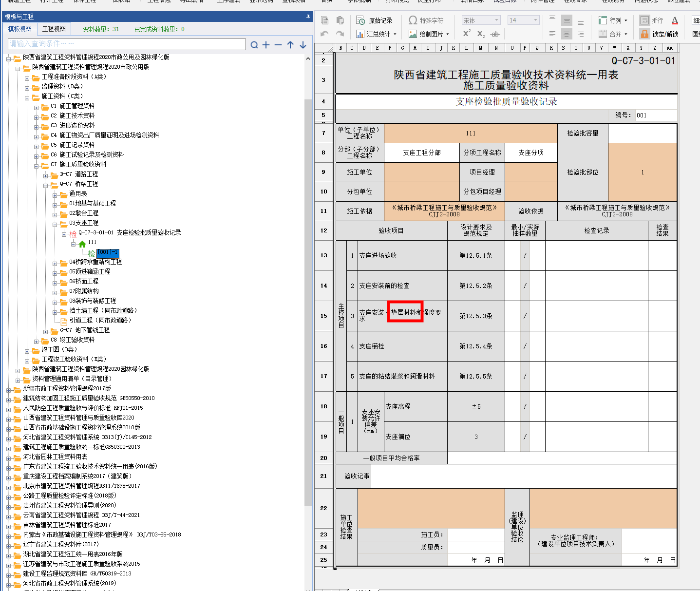Screen dimensions: 700x591
Task: Toggle 折行 text wrap
Action: (651, 20)
